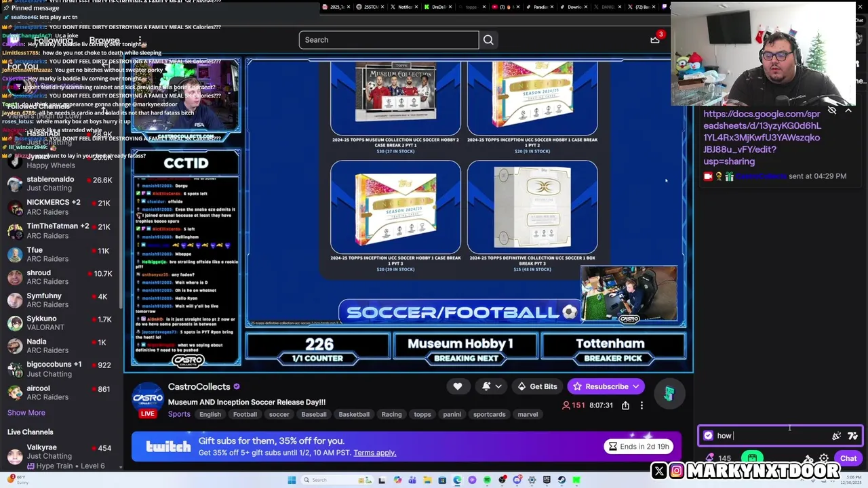The image size is (868, 488).
Task: Click the heart follow icon
Action: [x=458, y=386]
